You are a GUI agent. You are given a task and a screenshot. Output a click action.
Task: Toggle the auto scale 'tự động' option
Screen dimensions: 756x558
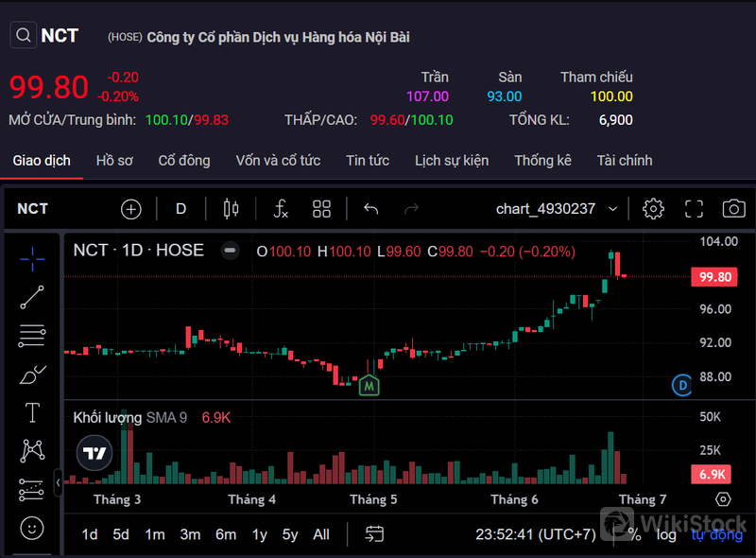pos(717,534)
